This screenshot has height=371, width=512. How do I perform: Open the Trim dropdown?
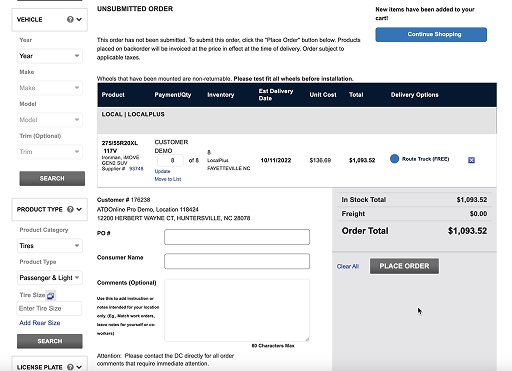tap(50, 152)
